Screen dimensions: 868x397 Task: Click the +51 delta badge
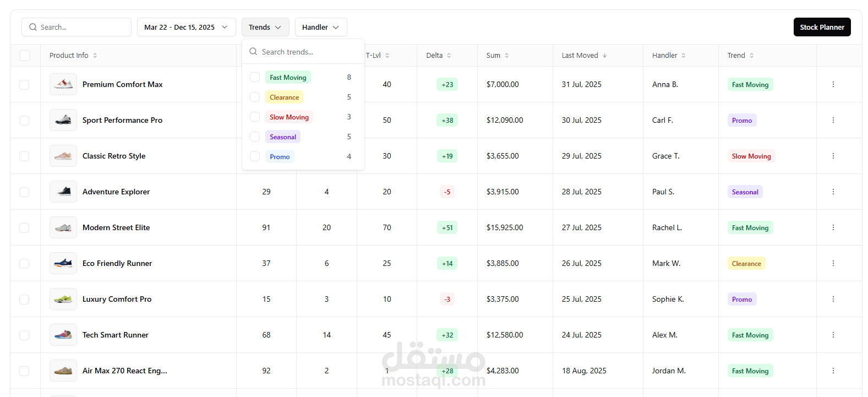coord(447,228)
